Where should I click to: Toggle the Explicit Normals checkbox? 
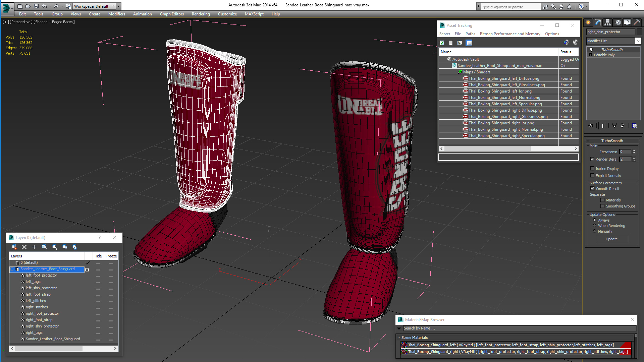[x=592, y=176]
